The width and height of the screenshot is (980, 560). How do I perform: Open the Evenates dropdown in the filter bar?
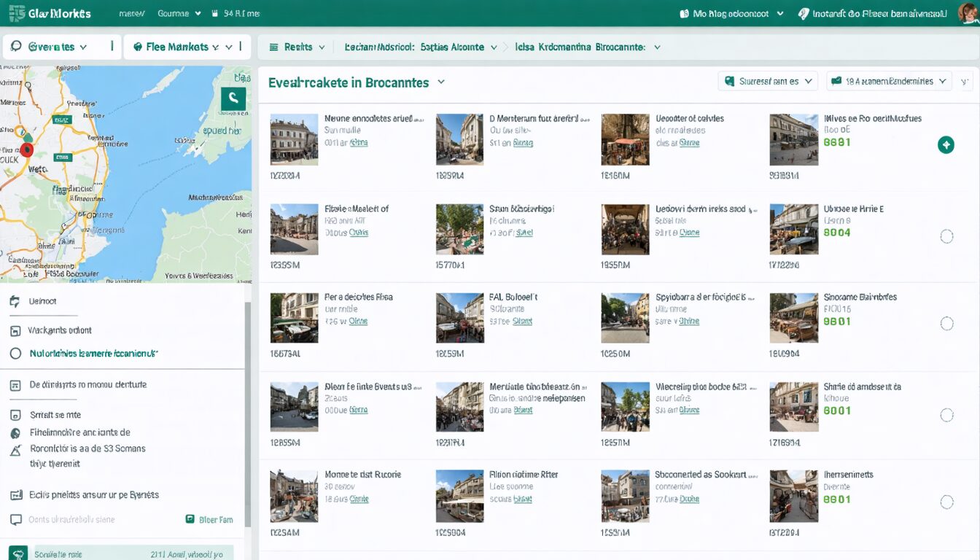[60, 47]
